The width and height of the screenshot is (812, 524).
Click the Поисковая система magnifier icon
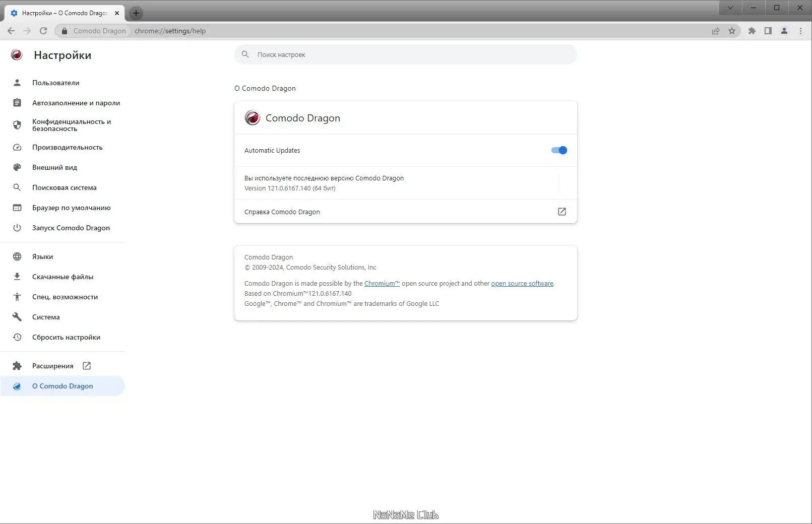click(17, 187)
